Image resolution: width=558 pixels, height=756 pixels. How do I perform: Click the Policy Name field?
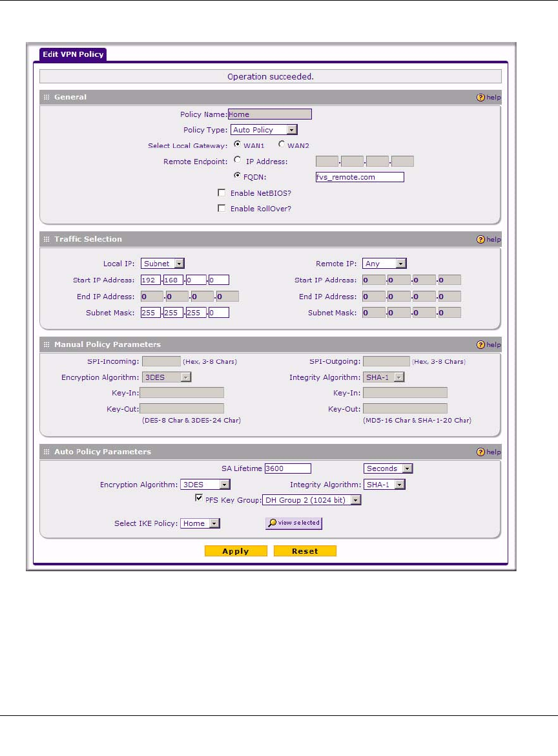(x=270, y=114)
